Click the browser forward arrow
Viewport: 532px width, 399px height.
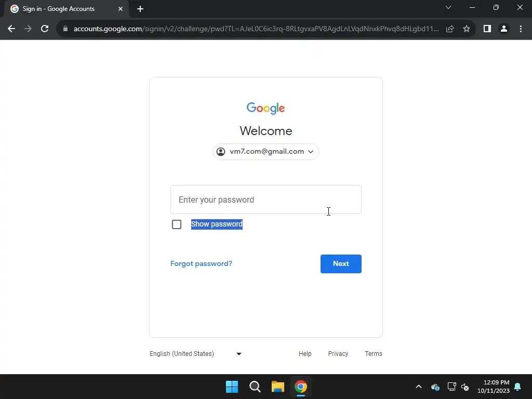tap(28, 29)
